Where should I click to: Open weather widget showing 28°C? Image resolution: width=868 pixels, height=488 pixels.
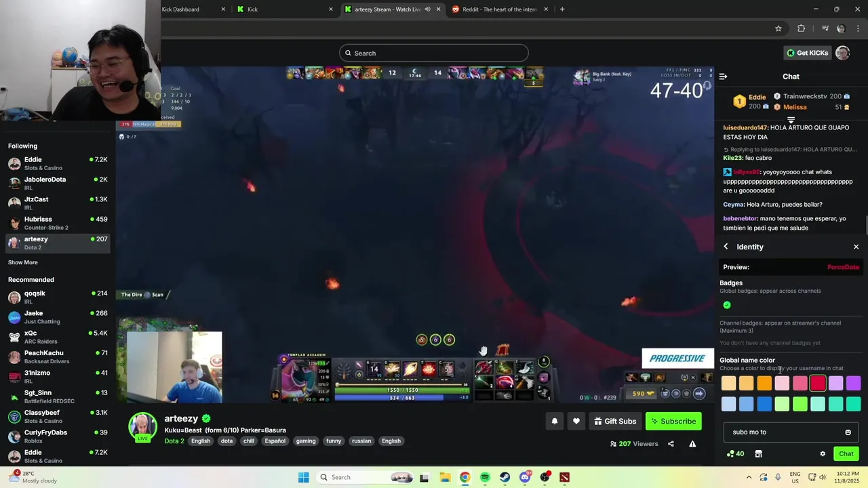pos(32,477)
